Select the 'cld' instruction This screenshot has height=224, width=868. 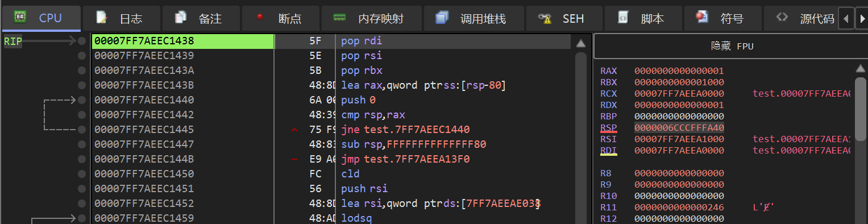pos(350,174)
